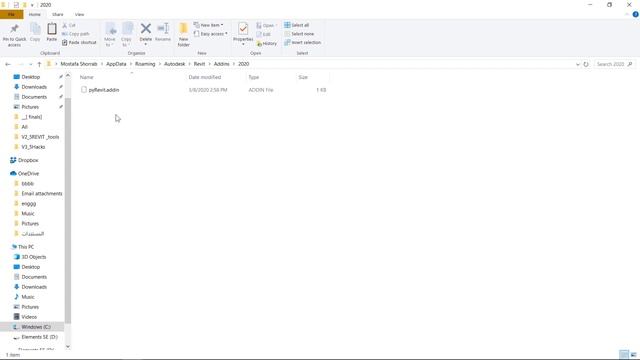Click Paste shortcut in ribbon

(x=79, y=42)
